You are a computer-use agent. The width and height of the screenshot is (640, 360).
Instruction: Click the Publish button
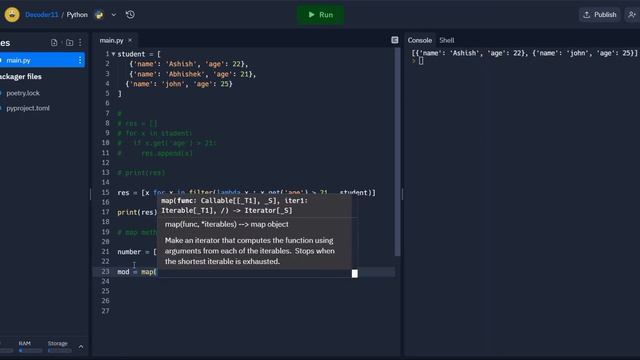click(600, 15)
